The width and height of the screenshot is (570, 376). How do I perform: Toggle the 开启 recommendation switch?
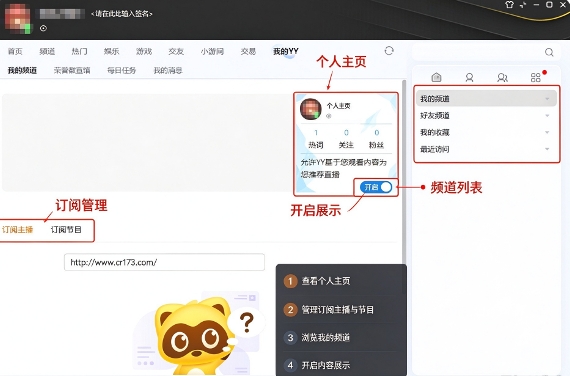click(x=376, y=187)
